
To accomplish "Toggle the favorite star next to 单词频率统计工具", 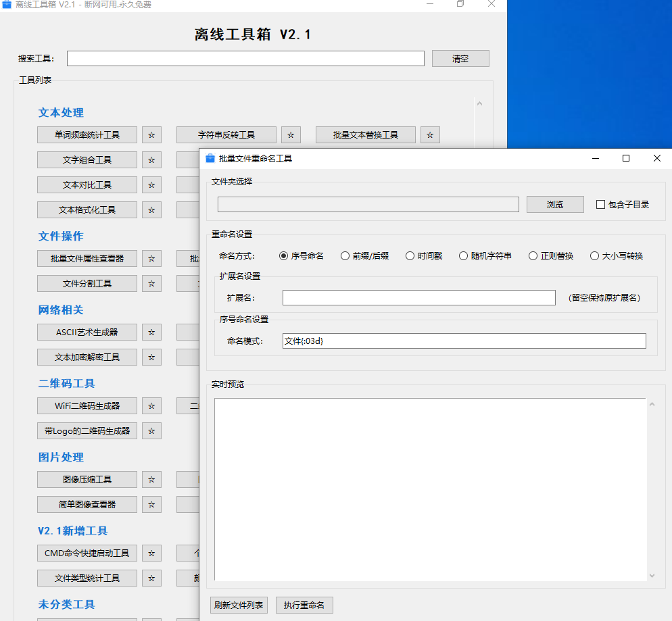I will point(151,134).
